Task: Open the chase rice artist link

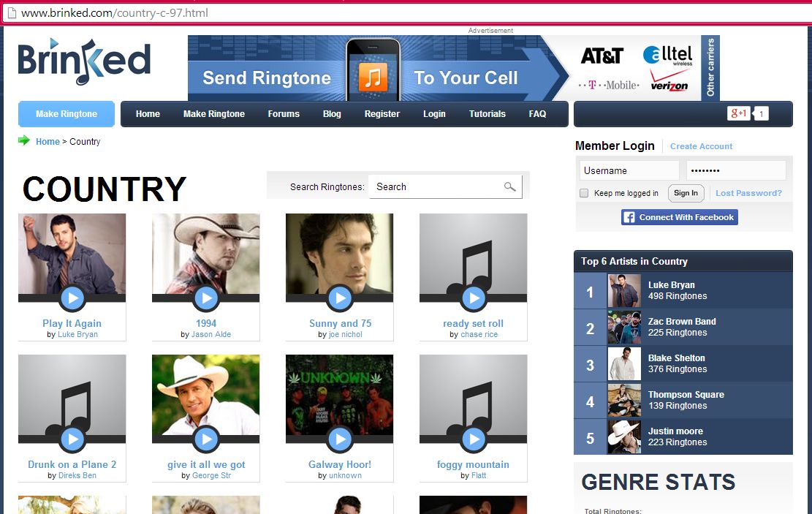Action: click(x=479, y=335)
